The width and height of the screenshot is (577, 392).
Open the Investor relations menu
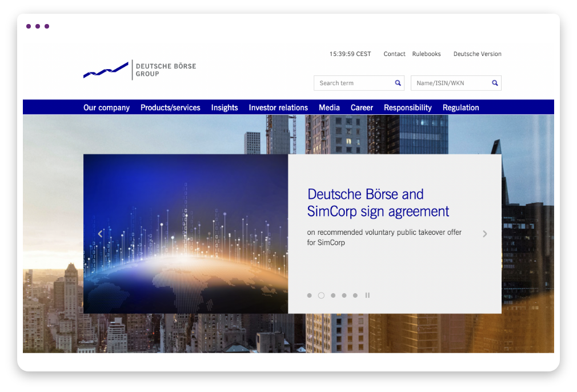tap(278, 107)
